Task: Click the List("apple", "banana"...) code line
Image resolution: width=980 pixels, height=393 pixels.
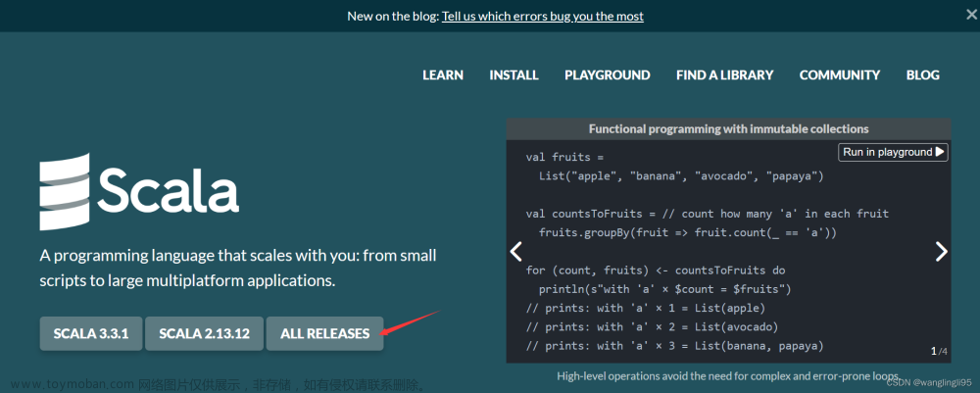Action: 681,176
